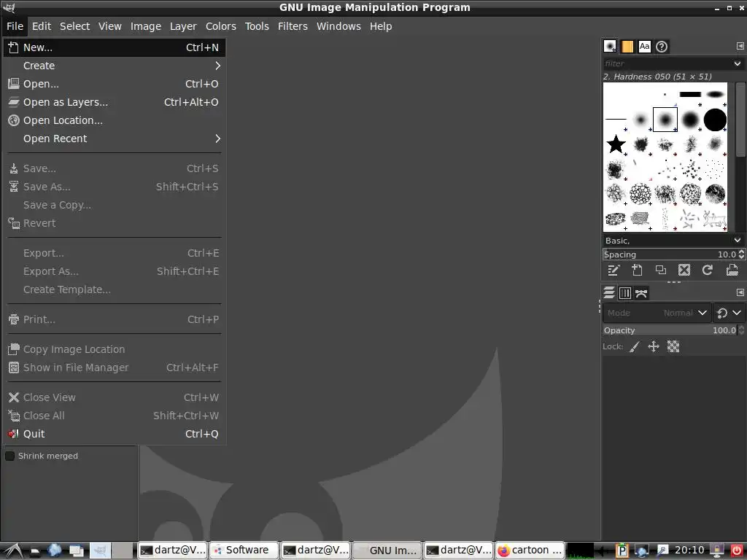Open the layer mode group switch dropdown
The image size is (747, 560).
(729, 313)
